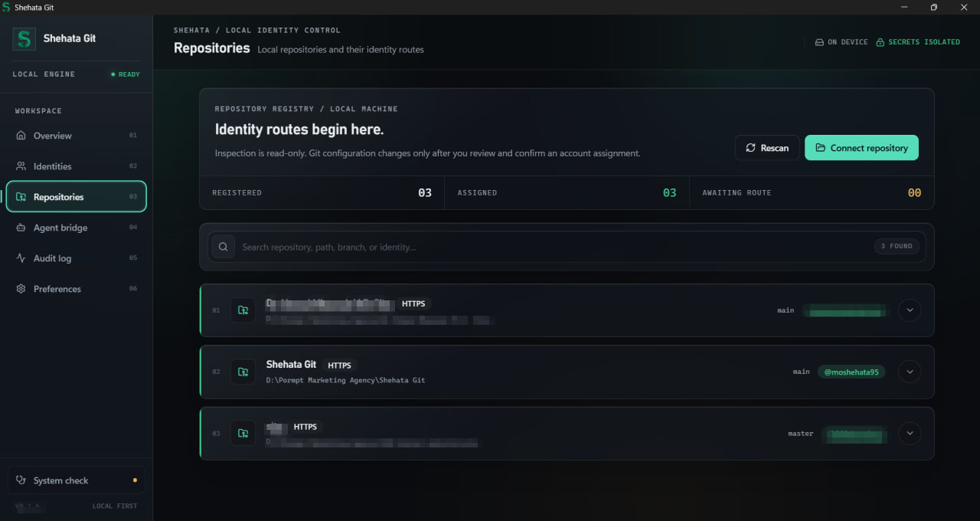Click the Rescan button

coord(767,148)
